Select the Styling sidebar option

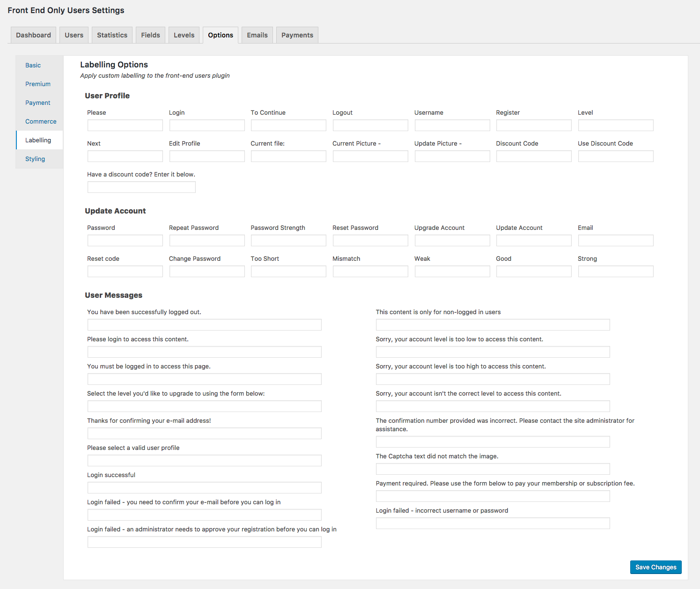pos(35,159)
